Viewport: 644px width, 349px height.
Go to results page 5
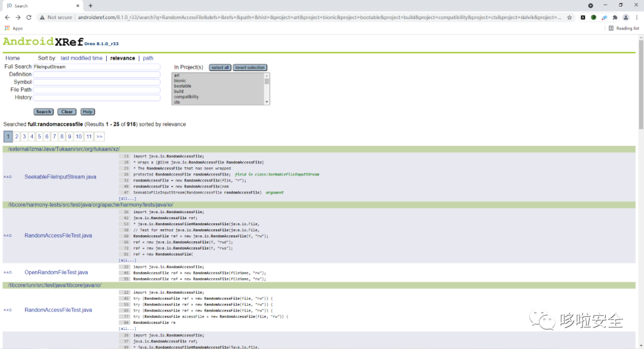(39, 136)
